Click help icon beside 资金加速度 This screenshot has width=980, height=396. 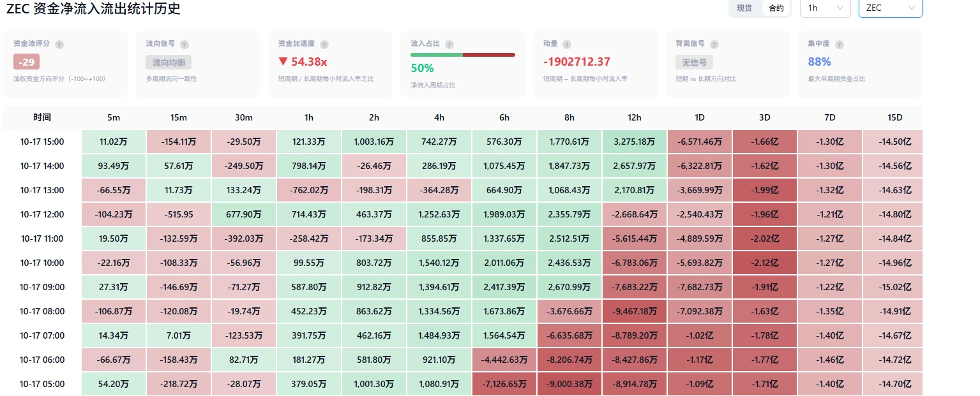[x=325, y=45]
